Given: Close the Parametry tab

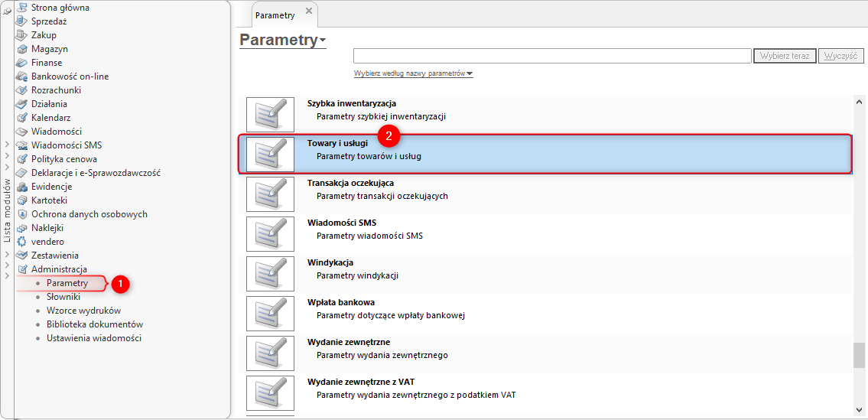Looking at the screenshot, I should tap(308, 11).
